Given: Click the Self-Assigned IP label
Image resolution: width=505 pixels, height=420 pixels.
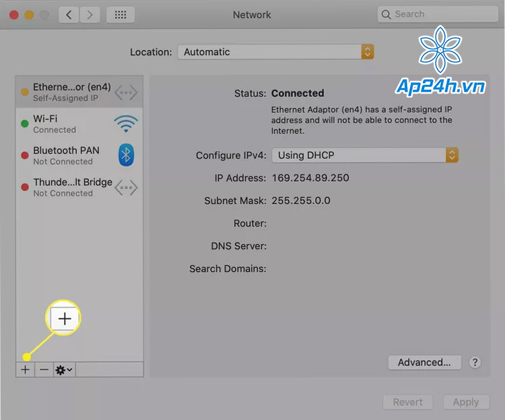Looking at the screenshot, I should [x=66, y=98].
